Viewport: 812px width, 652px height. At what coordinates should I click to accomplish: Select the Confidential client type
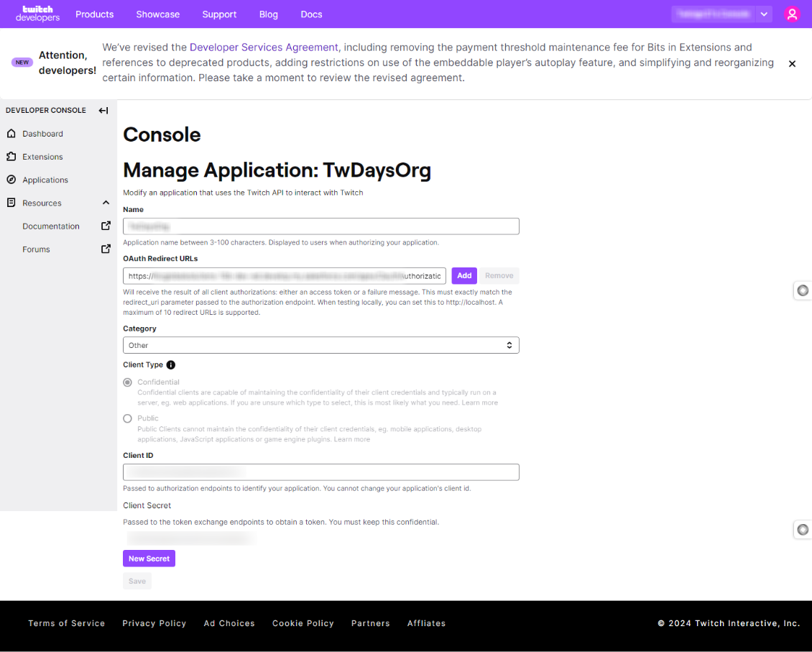(x=127, y=382)
